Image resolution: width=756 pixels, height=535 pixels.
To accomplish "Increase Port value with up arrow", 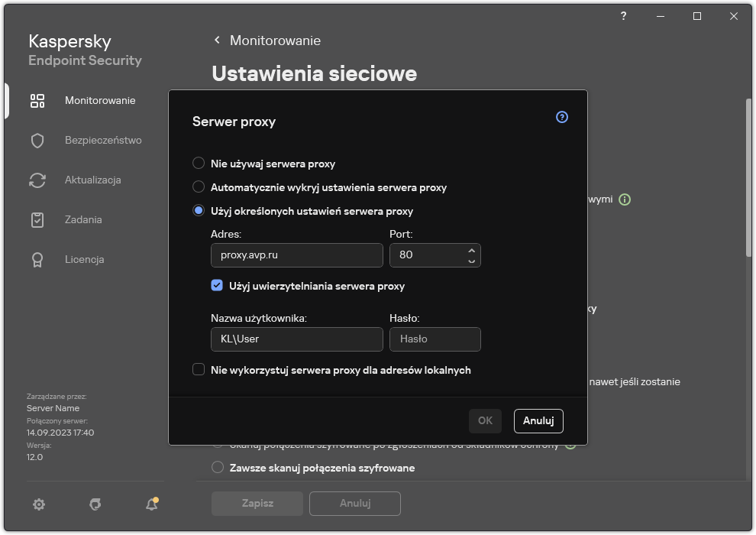I will [471, 250].
